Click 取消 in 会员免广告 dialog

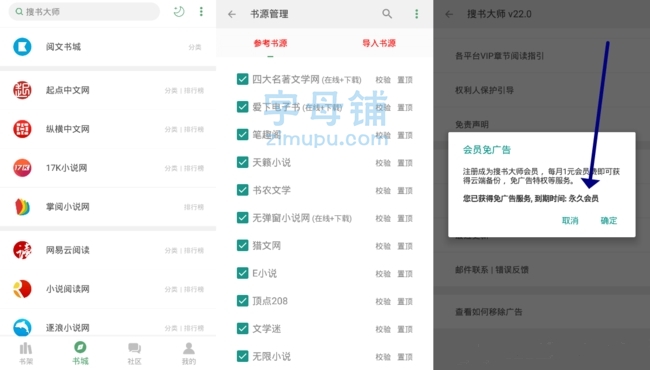[x=570, y=221]
